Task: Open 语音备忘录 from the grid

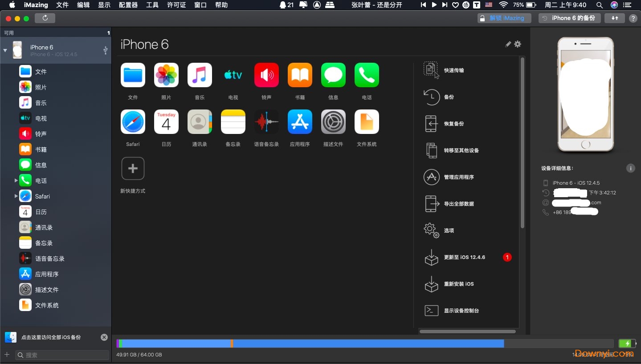Action: 266,122
